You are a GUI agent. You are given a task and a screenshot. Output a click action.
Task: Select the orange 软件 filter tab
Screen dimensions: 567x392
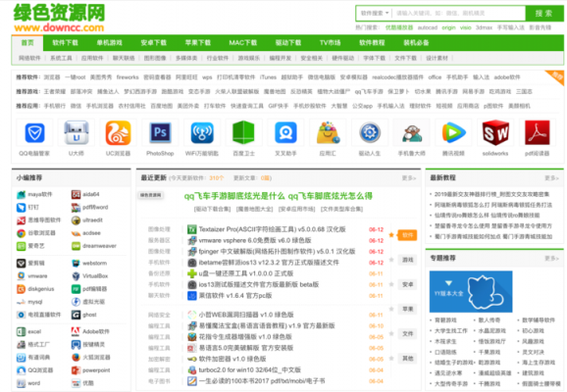pos(407,235)
